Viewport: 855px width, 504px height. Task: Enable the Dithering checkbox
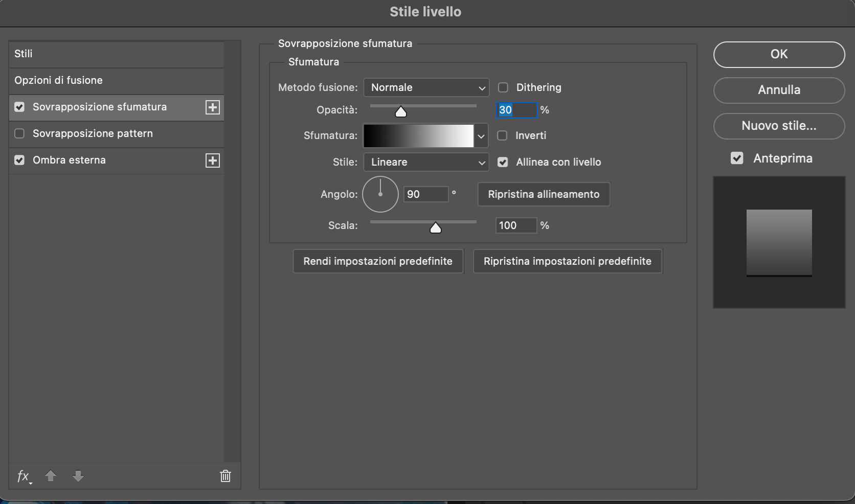(503, 87)
